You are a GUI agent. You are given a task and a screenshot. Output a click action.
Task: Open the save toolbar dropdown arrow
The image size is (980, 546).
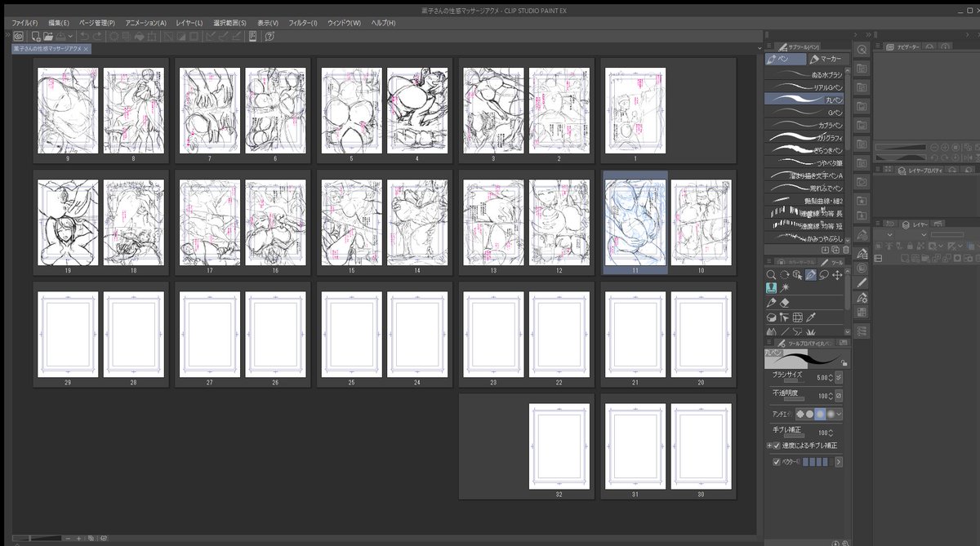[x=72, y=37]
